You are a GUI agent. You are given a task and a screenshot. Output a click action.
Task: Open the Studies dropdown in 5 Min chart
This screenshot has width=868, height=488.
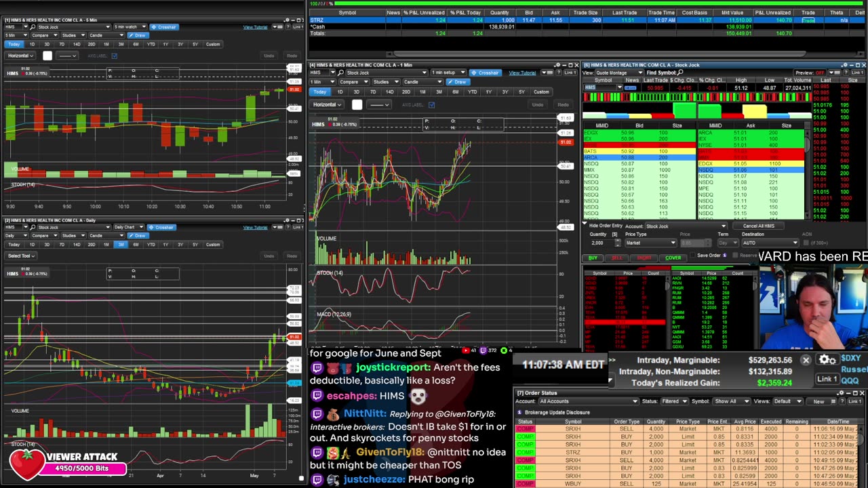point(73,35)
